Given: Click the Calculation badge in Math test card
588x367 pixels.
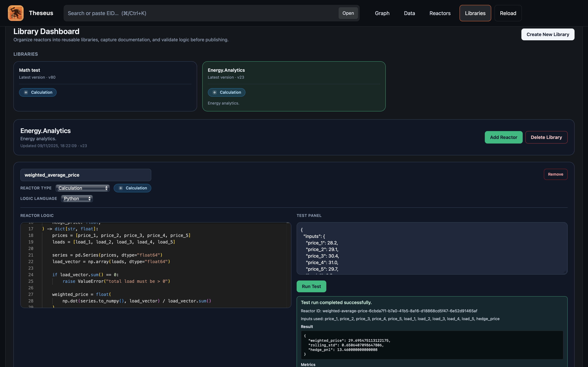Looking at the screenshot, I should point(38,92).
